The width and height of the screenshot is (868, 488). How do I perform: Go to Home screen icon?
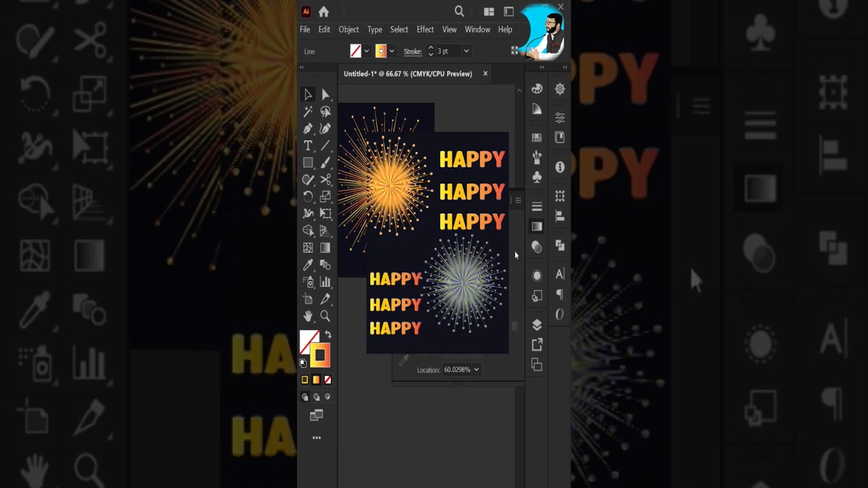click(x=323, y=12)
